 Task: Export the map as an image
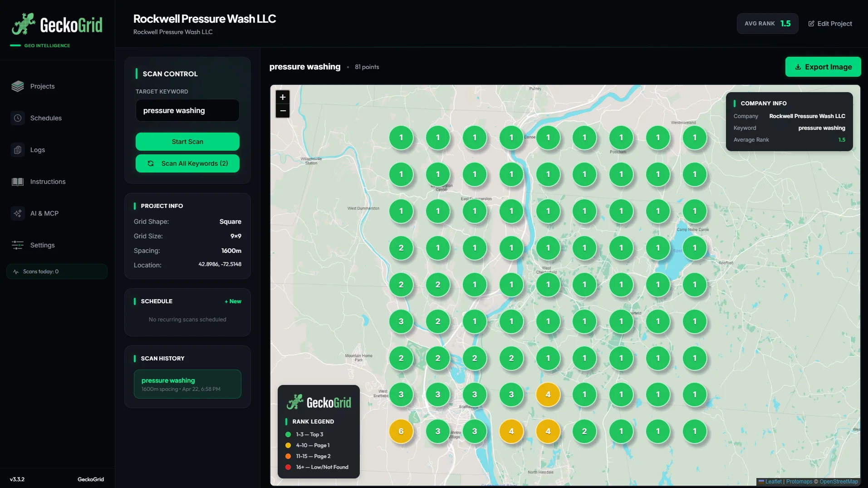[x=823, y=67]
